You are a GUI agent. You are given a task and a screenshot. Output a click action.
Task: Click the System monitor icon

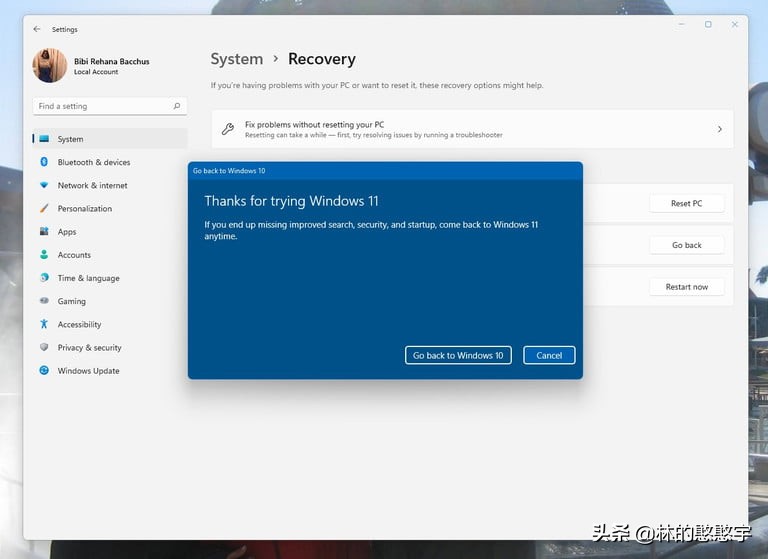tap(44, 139)
